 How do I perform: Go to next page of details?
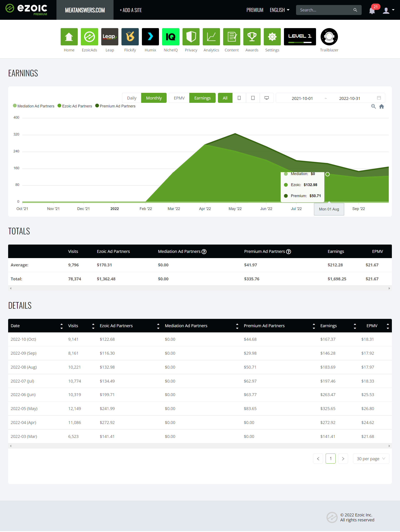tap(343, 459)
